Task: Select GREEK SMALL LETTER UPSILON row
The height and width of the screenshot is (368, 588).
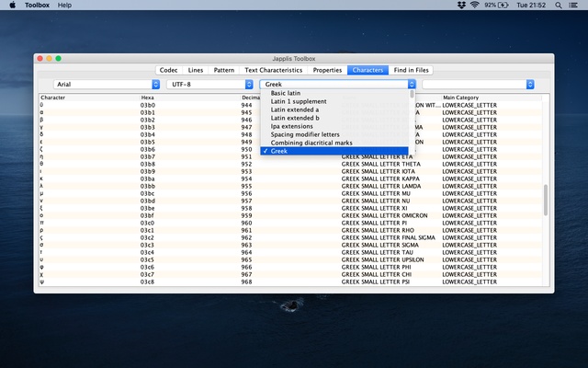Action: point(290,259)
